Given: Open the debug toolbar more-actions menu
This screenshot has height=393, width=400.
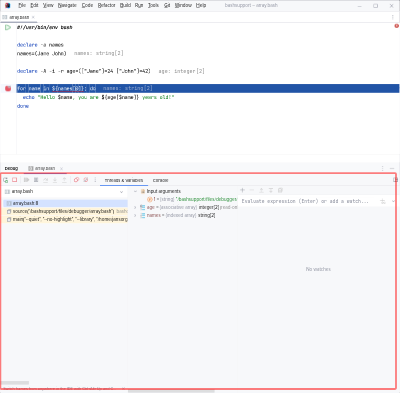Looking at the screenshot, I should pos(95,180).
